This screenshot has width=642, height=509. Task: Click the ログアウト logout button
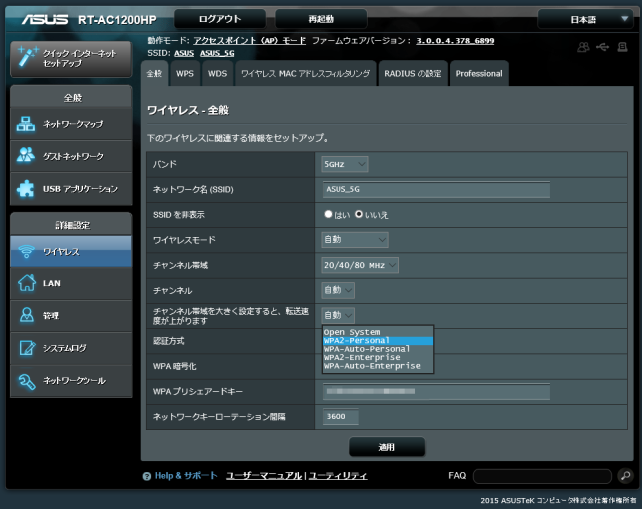pyautogui.click(x=220, y=19)
